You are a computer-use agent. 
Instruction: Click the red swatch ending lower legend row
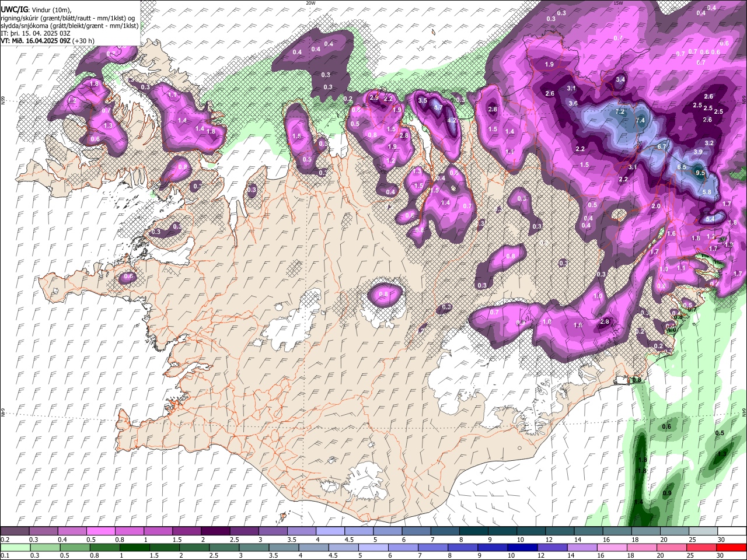pos(731,547)
